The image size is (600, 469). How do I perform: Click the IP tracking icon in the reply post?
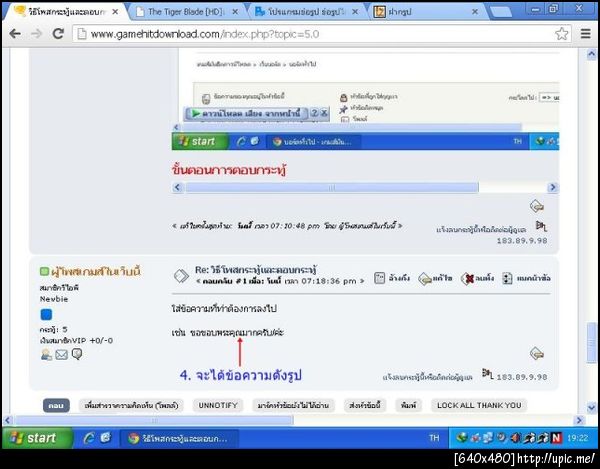[488, 373]
